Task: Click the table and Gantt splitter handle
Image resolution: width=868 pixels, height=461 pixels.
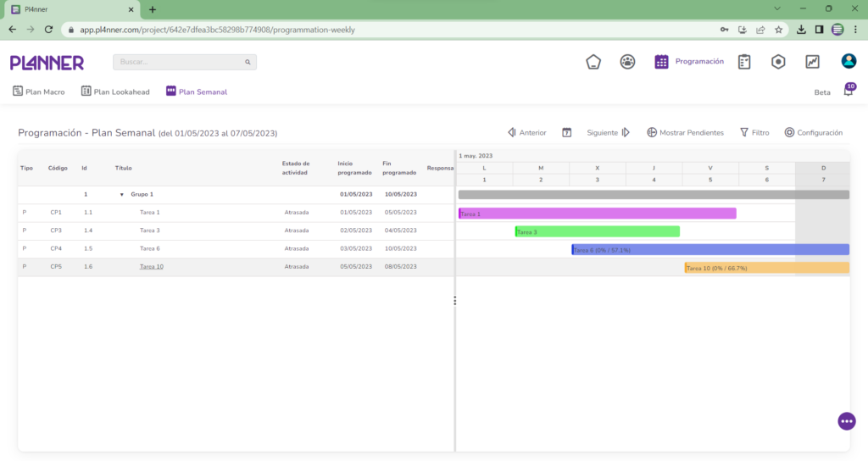Action: tap(455, 301)
